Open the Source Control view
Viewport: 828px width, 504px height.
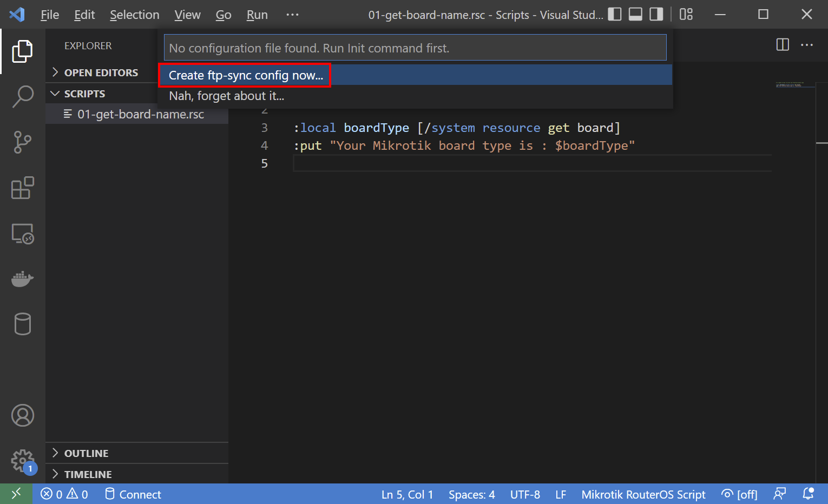pos(23,143)
